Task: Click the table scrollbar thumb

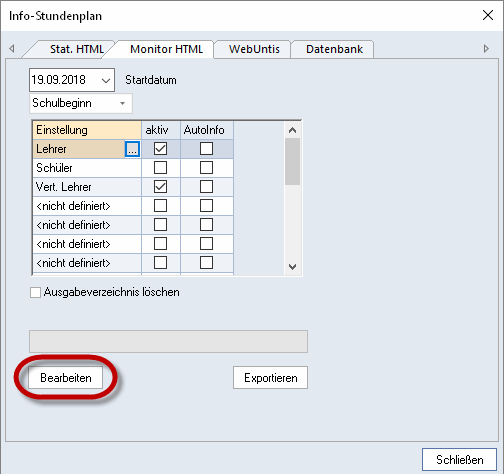Action: pos(293,162)
